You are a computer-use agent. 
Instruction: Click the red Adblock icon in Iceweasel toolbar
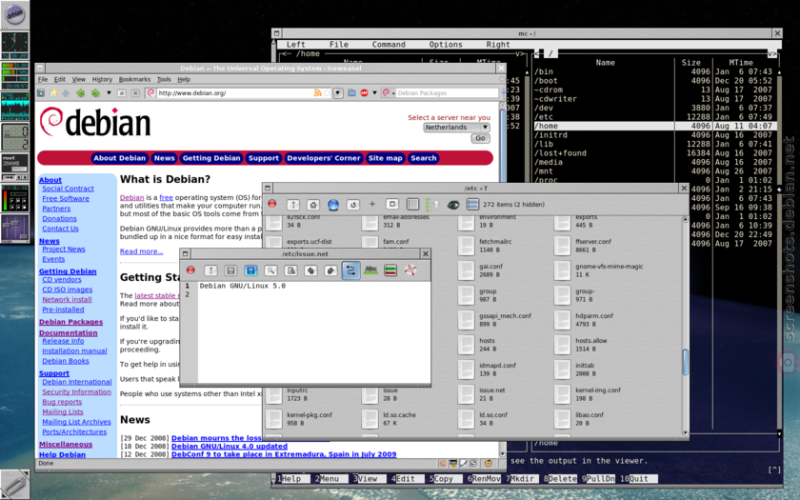[x=364, y=93]
